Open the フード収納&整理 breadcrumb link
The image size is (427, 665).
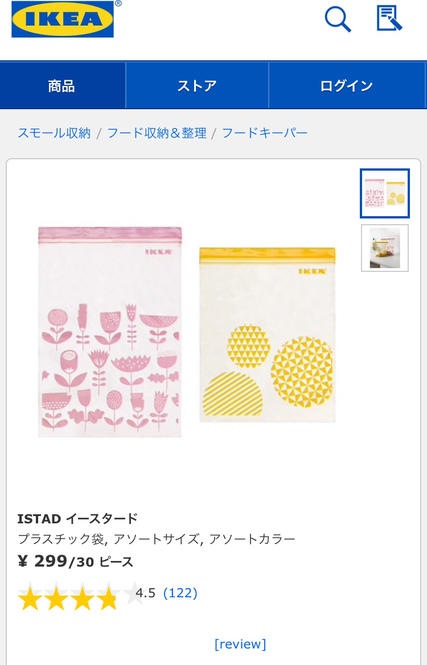(x=156, y=133)
